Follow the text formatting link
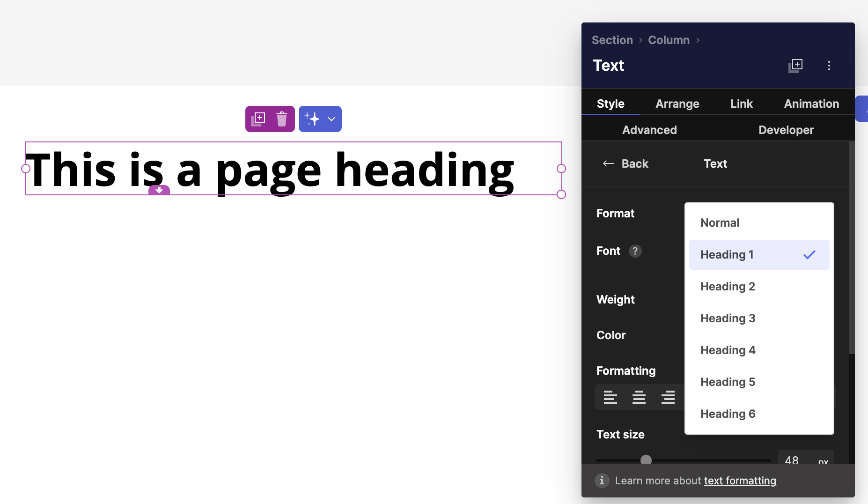 [x=740, y=480]
